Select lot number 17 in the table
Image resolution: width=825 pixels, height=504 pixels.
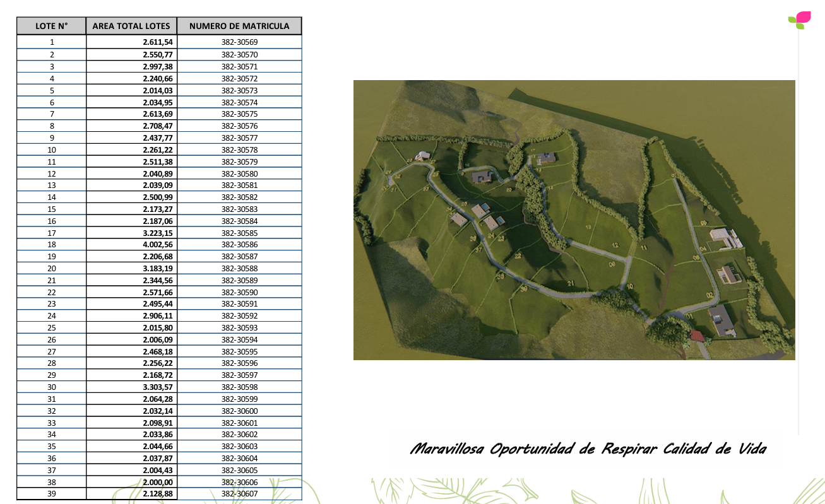pos(52,233)
